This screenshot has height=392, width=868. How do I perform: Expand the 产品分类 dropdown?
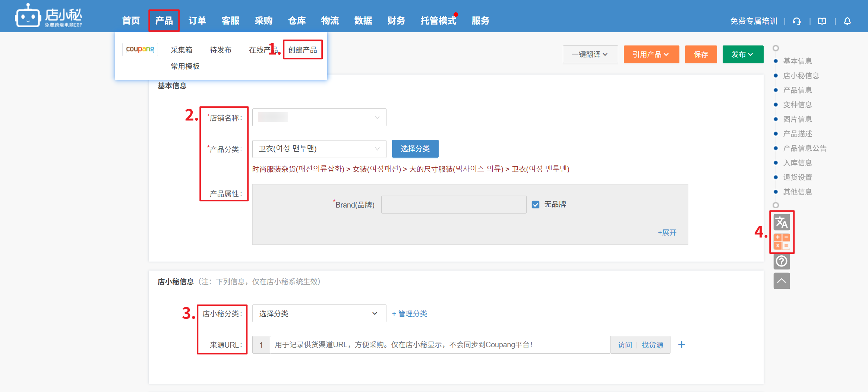(319, 149)
